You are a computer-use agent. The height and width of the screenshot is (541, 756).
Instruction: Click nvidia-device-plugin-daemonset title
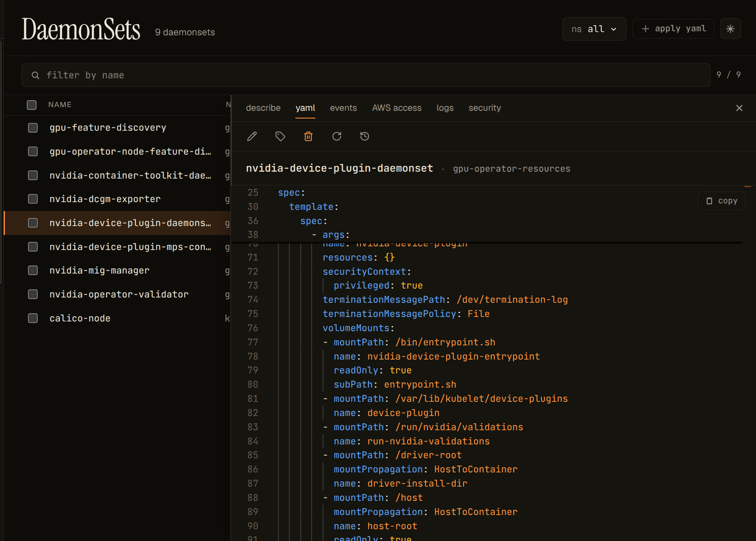pos(339,168)
